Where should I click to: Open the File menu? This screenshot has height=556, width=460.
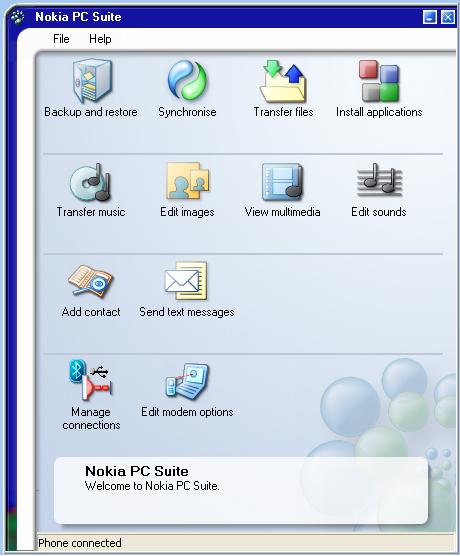61,39
